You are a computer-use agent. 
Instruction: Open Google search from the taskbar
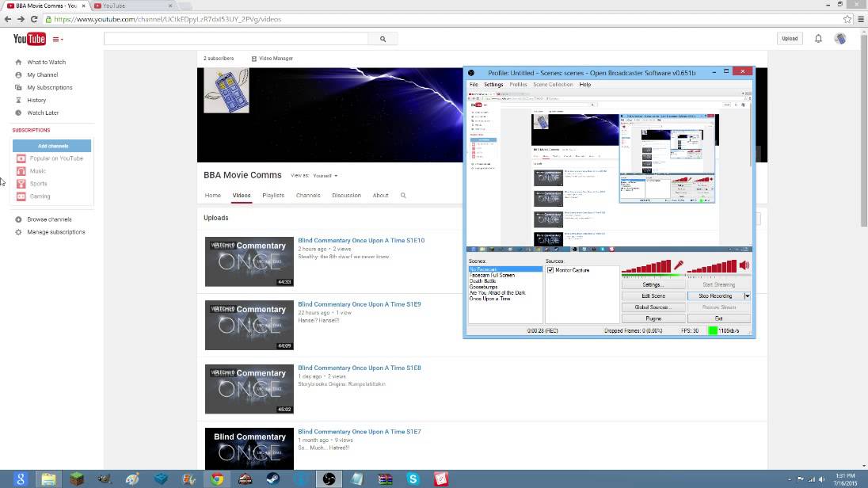click(20, 479)
